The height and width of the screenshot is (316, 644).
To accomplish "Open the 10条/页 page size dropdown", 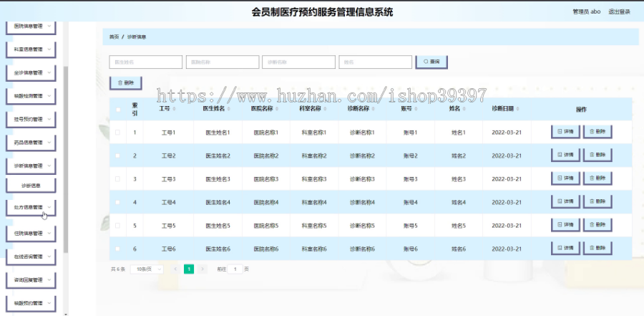I will click(x=147, y=269).
